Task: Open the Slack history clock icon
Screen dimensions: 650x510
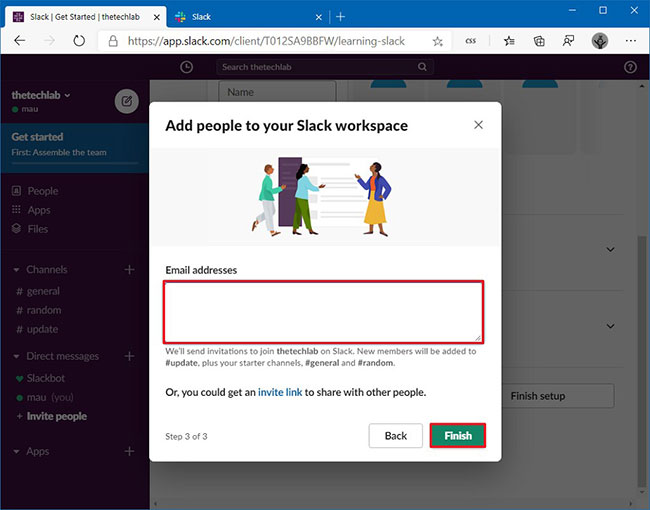Action: click(x=187, y=67)
